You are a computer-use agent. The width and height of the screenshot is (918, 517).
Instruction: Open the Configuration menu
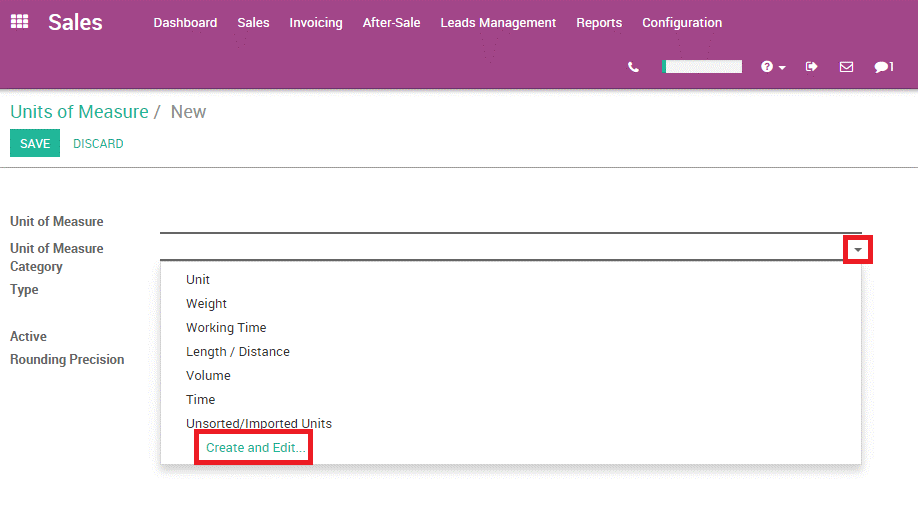point(681,23)
